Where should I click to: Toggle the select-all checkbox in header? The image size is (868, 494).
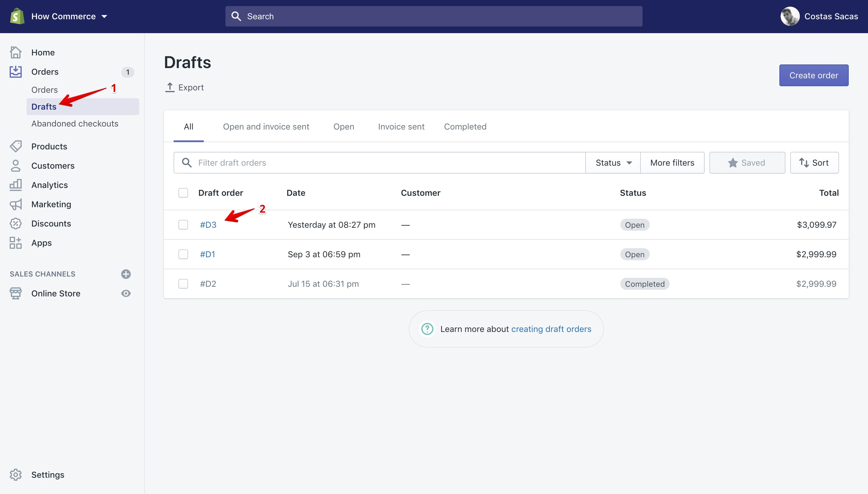(x=183, y=193)
